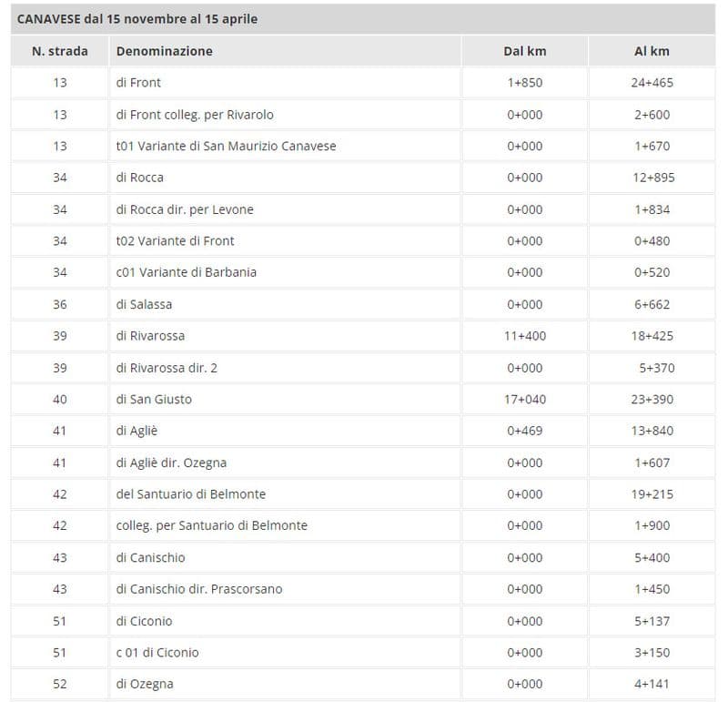728x702 pixels.
Task: Click the 't02 Variante di Front' cell
Action: pyautogui.click(x=175, y=241)
